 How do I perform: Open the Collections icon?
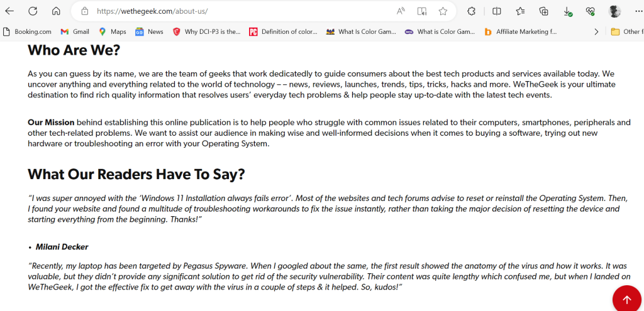[544, 11]
